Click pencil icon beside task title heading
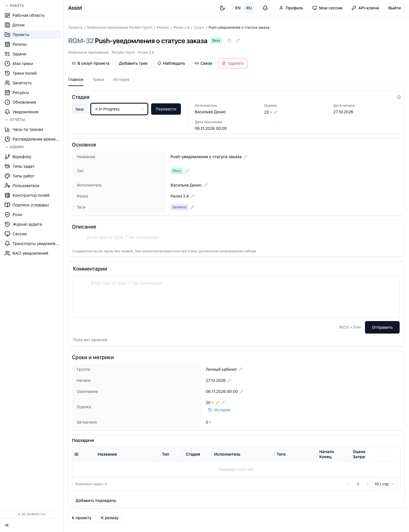This screenshot has height=532, width=409. (238, 41)
